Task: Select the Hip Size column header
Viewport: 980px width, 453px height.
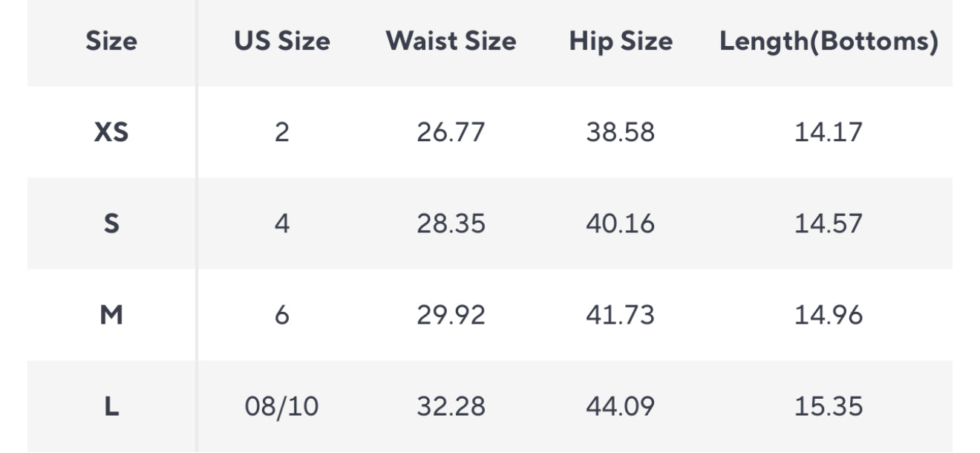Action: (x=621, y=42)
